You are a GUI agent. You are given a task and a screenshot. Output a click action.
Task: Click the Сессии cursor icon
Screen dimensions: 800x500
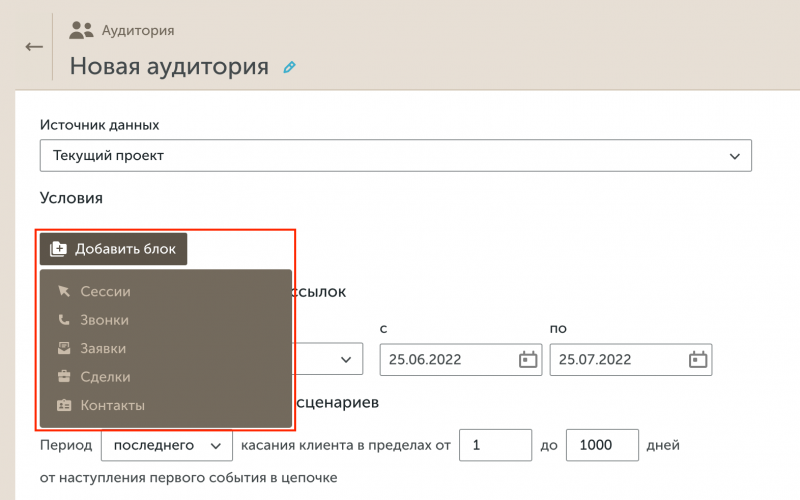[64, 292]
